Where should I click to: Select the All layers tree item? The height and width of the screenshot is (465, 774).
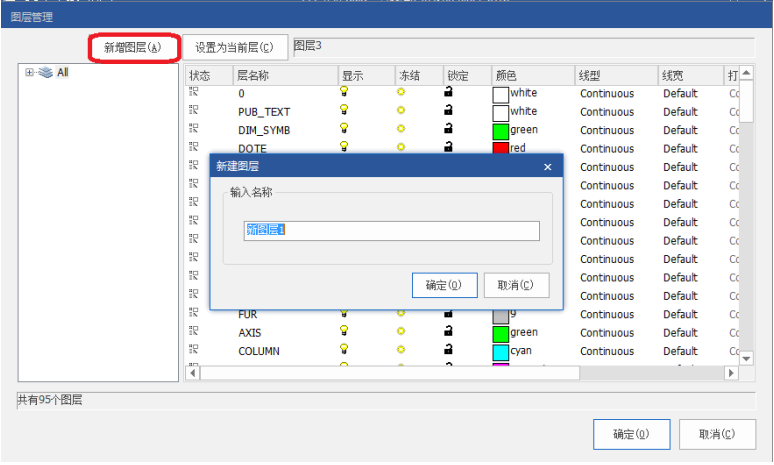63,73
